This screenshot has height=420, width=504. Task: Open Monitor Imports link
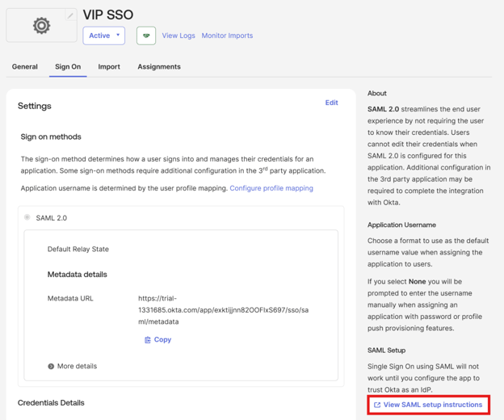click(x=227, y=36)
